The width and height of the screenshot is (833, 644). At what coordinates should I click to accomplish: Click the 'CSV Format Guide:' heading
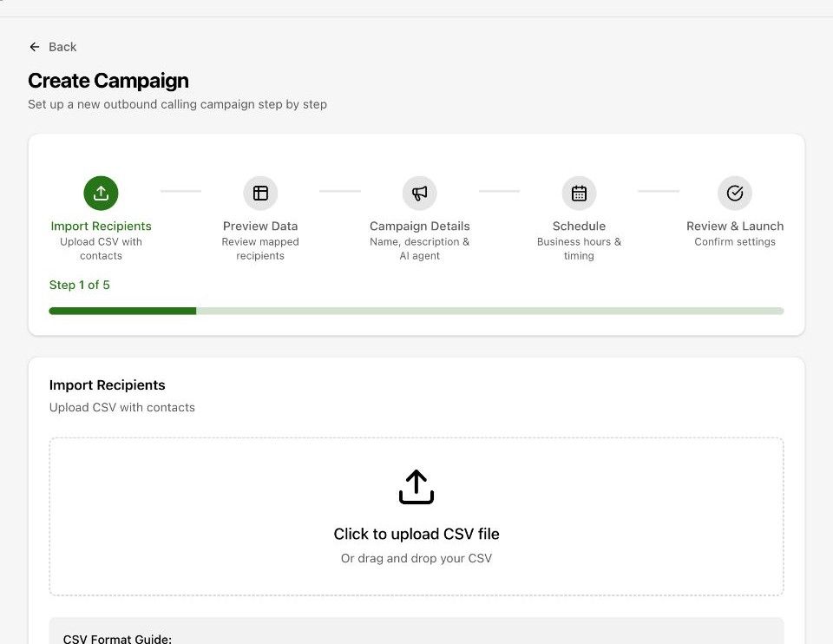117,639
